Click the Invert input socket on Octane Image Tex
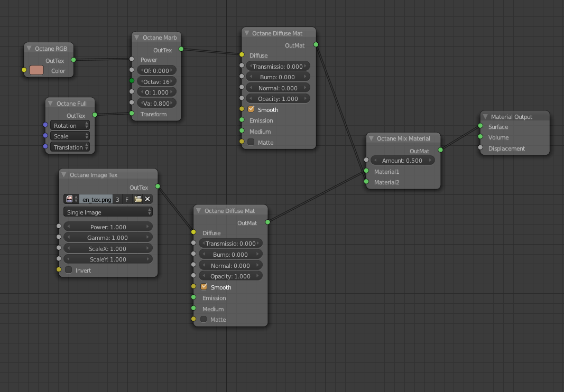Image resolution: width=564 pixels, height=392 pixels. (x=59, y=269)
